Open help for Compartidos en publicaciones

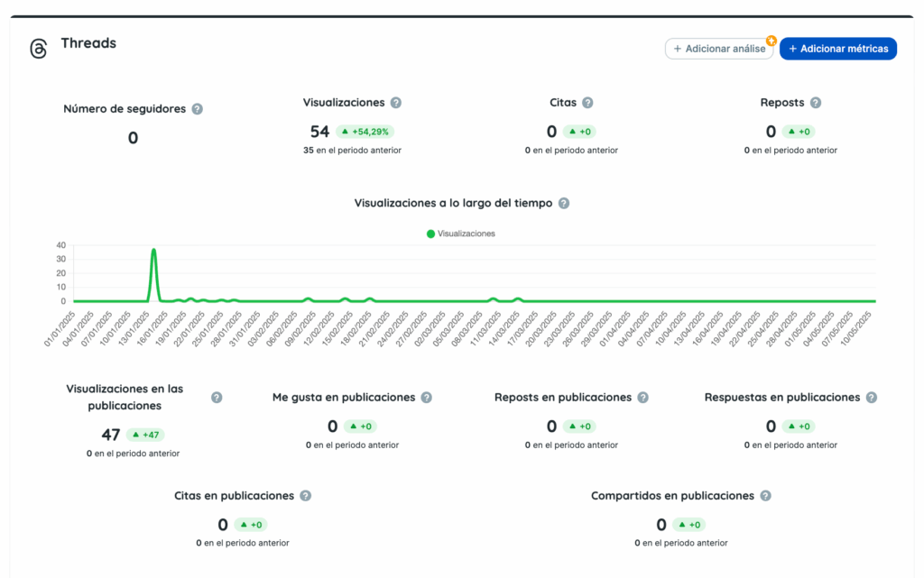click(x=765, y=496)
